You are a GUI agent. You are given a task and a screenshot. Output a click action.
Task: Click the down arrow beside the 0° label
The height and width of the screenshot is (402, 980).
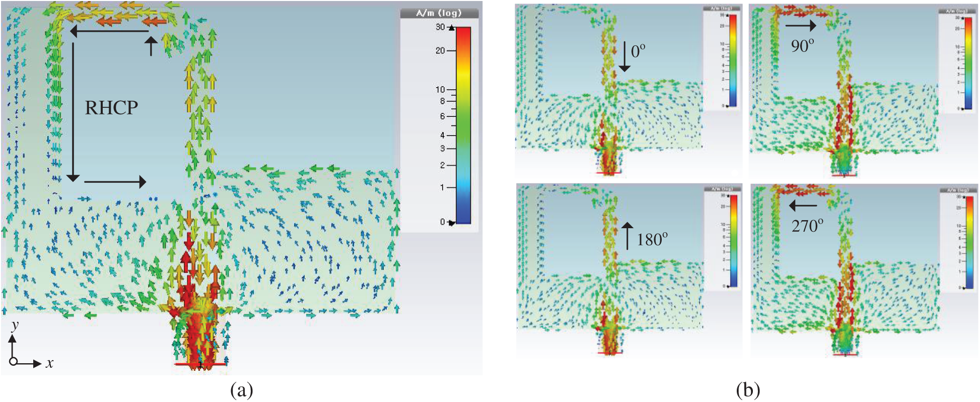coord(624,56)
